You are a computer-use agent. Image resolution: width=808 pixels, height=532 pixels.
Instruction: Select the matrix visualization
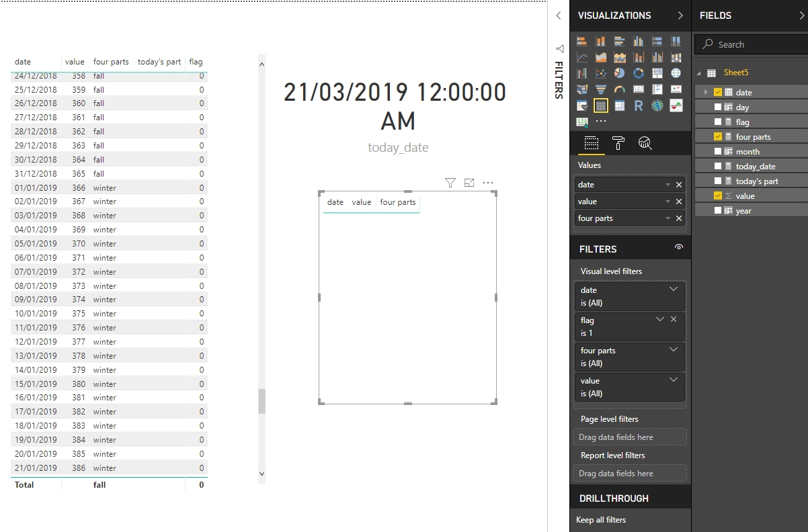click(x=620, y=105)
